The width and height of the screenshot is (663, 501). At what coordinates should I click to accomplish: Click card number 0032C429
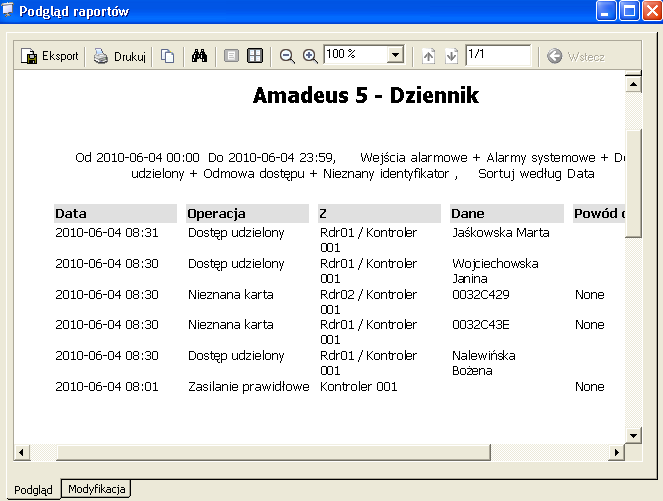(x=481, y=294)
